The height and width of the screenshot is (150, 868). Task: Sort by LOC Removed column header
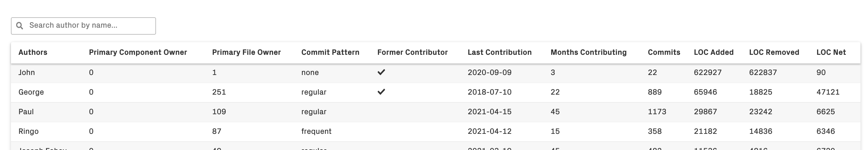(774, 52)
